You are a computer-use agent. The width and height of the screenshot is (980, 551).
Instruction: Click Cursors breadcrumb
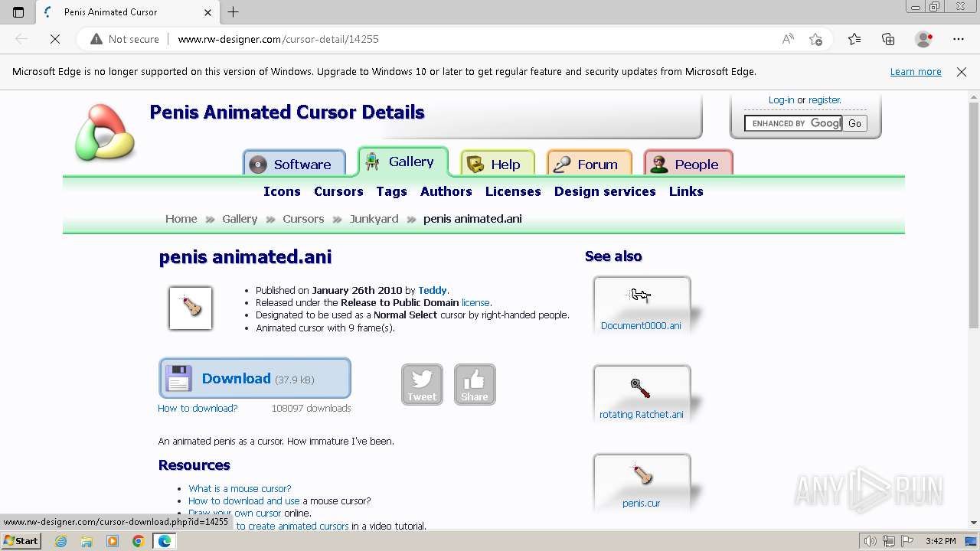coord(303,219)
